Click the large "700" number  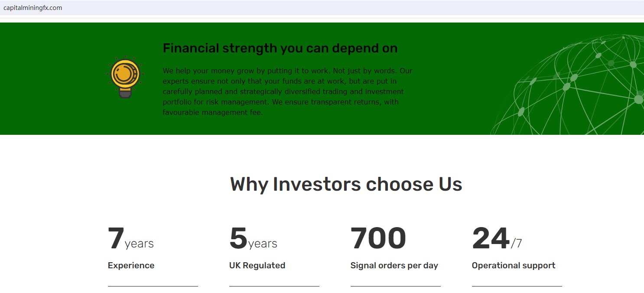click(x=378, y=238)
